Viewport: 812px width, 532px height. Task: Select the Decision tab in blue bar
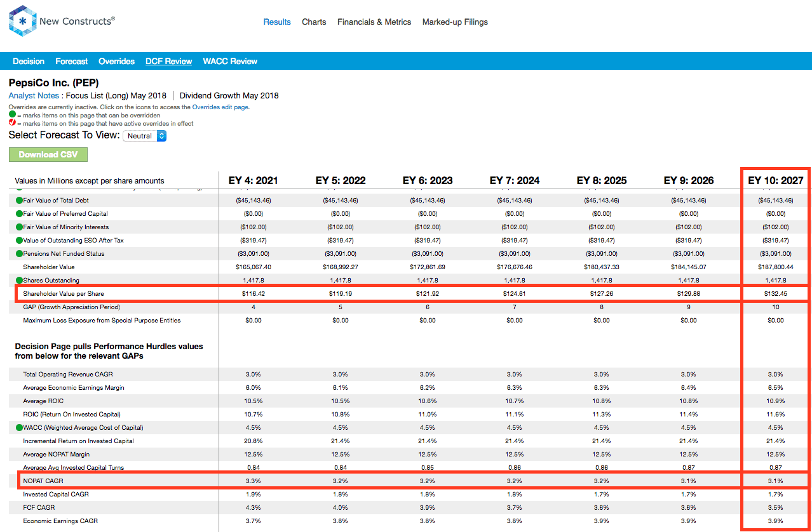tap(29, 62)
